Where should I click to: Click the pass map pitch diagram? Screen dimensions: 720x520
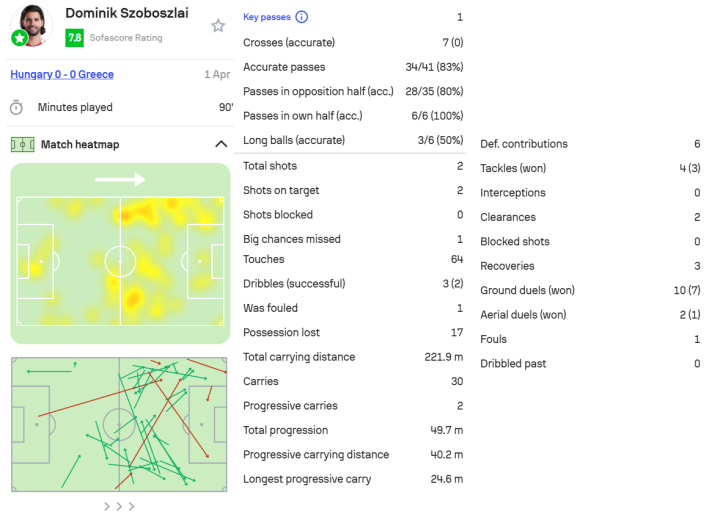click(120, 424)
